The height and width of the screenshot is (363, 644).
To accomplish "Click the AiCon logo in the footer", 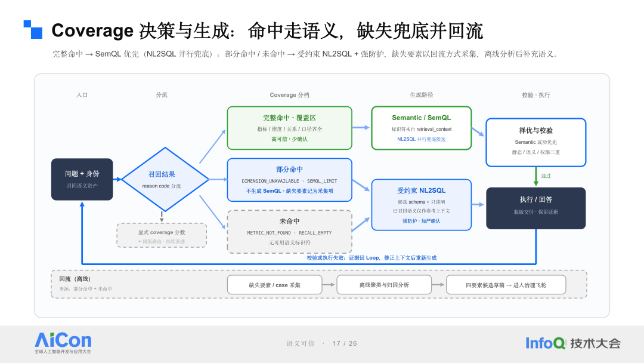I will [63, 343].
